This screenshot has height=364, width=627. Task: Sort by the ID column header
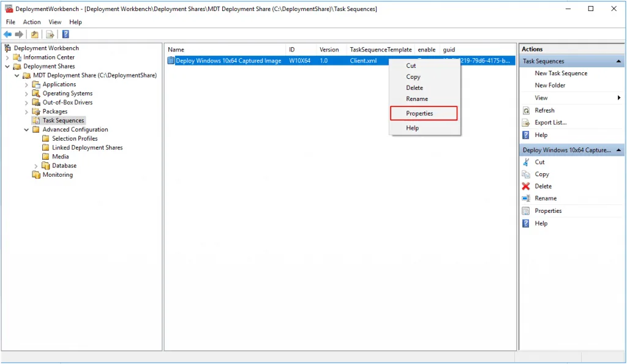click(x=301, y=50)
